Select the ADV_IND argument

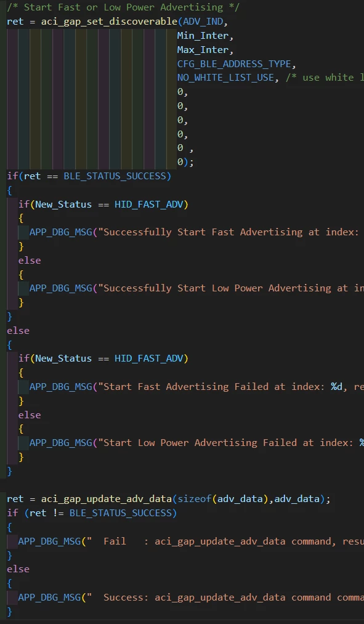click(x=203, y=21)
